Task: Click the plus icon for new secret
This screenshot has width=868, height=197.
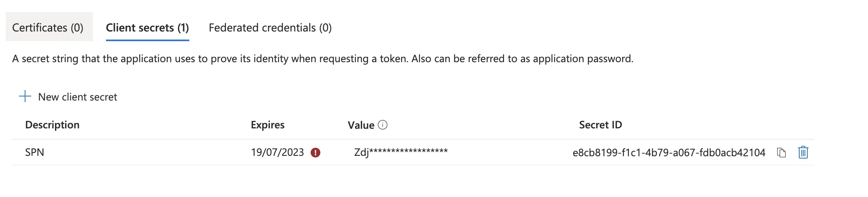Action: [25, 96]
